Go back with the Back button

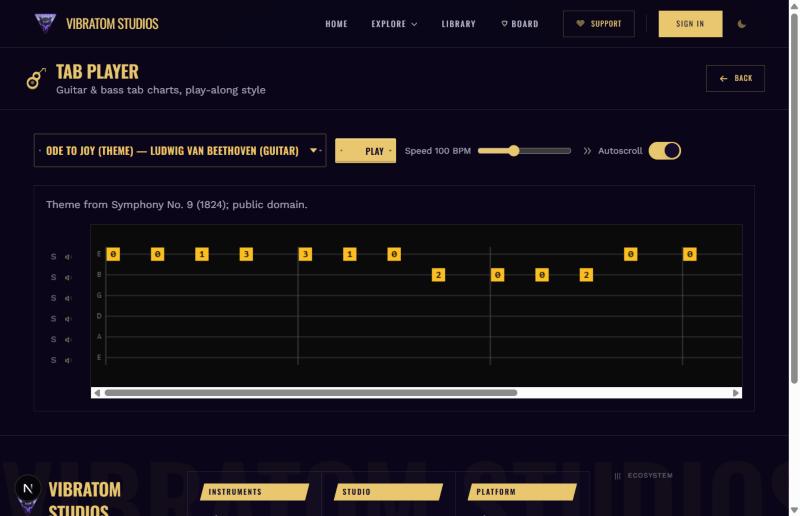[735, 79]
